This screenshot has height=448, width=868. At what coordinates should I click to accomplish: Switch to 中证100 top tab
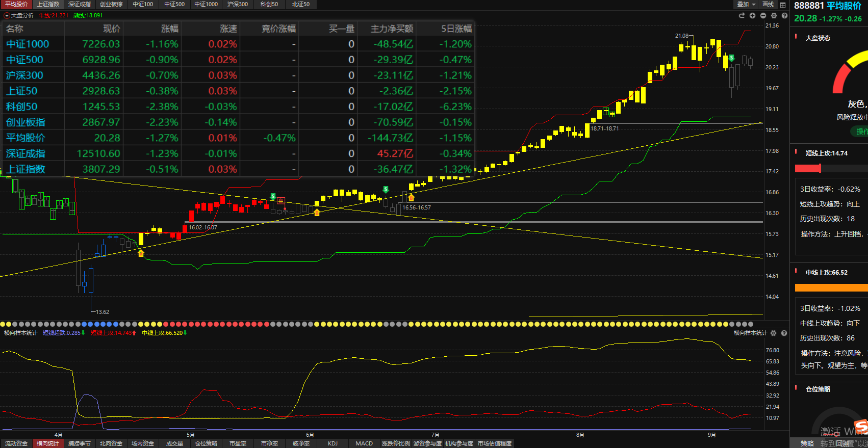(x=143, y=4)
